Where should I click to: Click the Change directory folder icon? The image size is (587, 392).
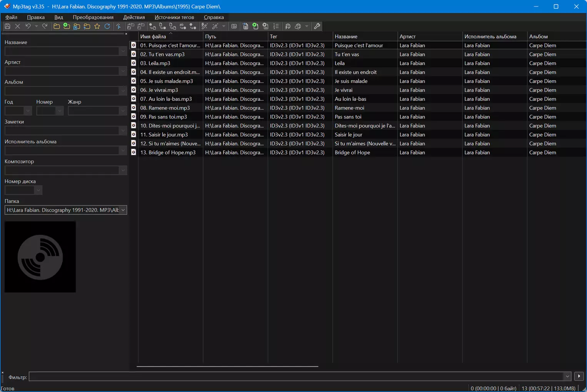tap(57, 26)
